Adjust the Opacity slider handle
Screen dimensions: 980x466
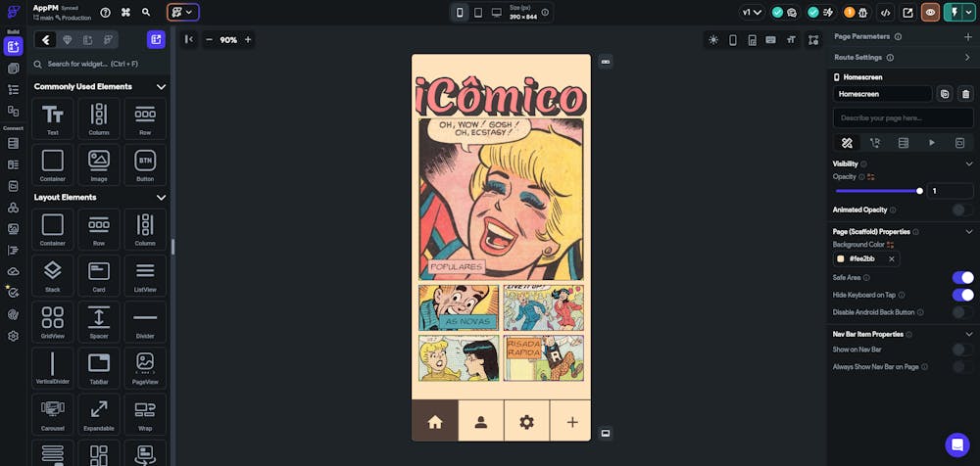[x=919, y=191]
